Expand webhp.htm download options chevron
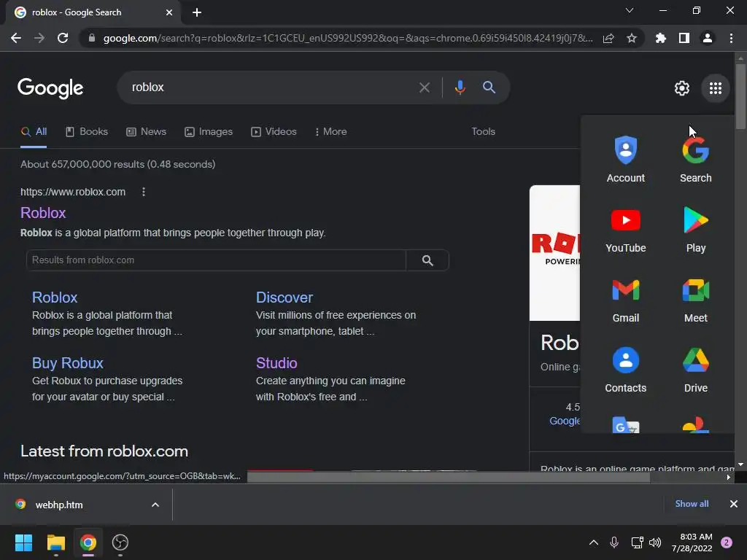 click(155, 505)
